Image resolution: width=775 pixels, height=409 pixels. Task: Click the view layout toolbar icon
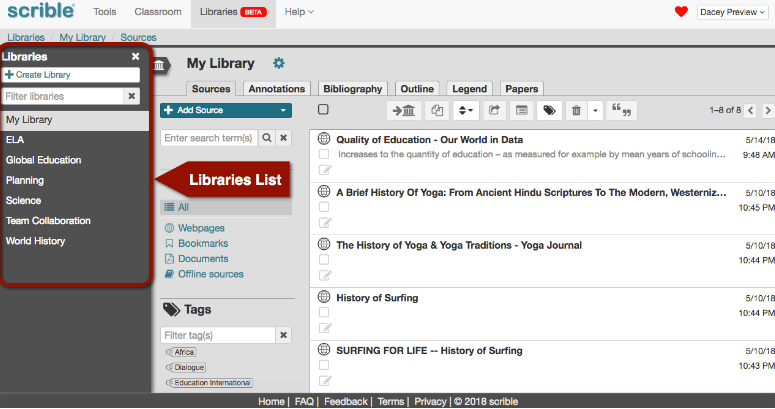[x=521, y=110]
